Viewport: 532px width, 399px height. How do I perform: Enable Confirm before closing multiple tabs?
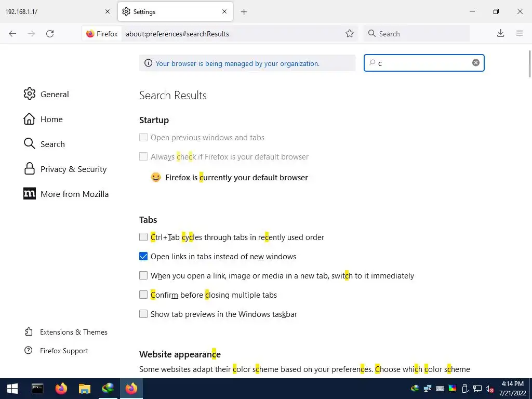143,295
